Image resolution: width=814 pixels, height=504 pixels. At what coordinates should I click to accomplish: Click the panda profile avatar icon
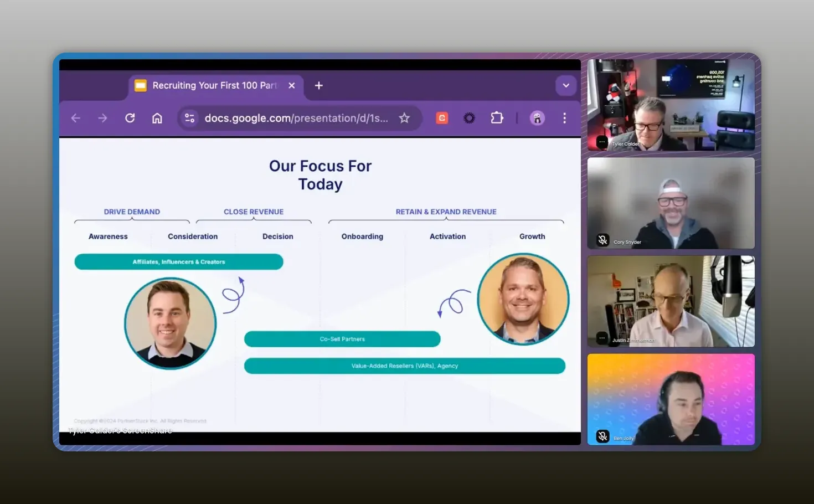pos(537,118)
